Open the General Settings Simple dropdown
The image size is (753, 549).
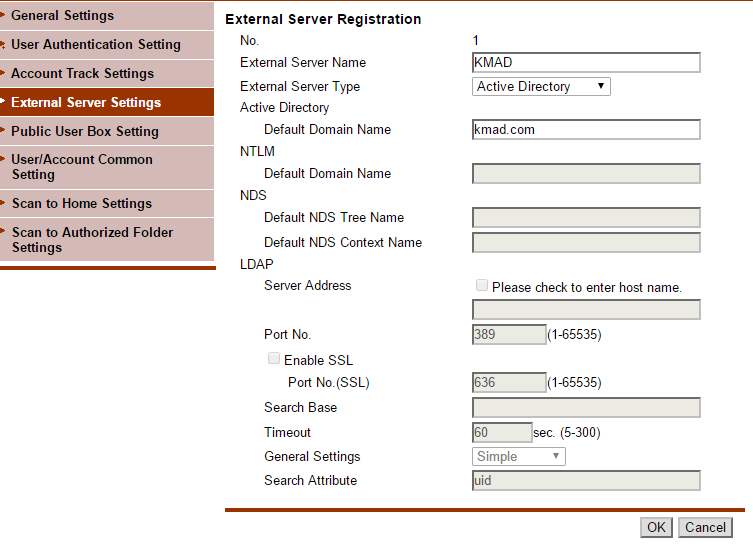(x=519, y=456)
